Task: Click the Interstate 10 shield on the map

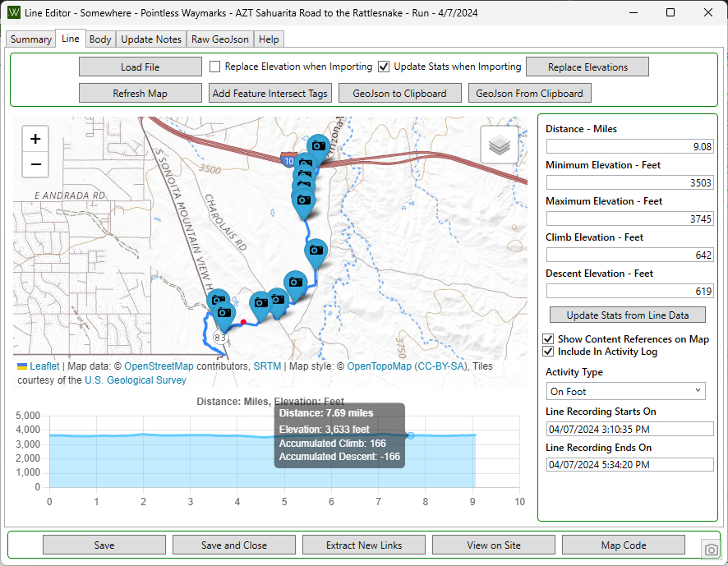Action: click(x=288, y=161)
